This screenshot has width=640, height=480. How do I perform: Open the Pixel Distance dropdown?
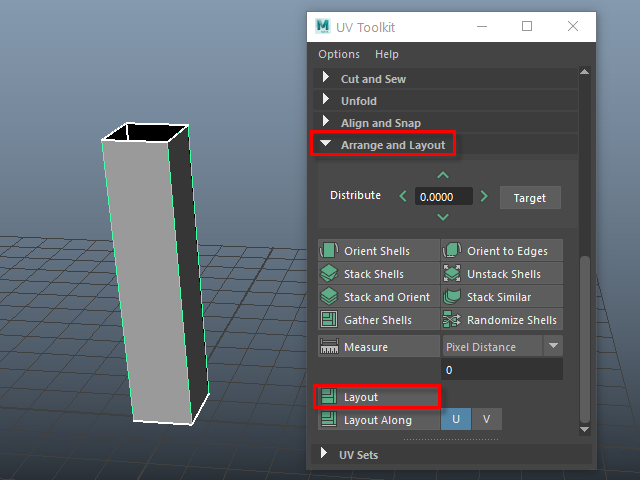[x=553, y=346]
